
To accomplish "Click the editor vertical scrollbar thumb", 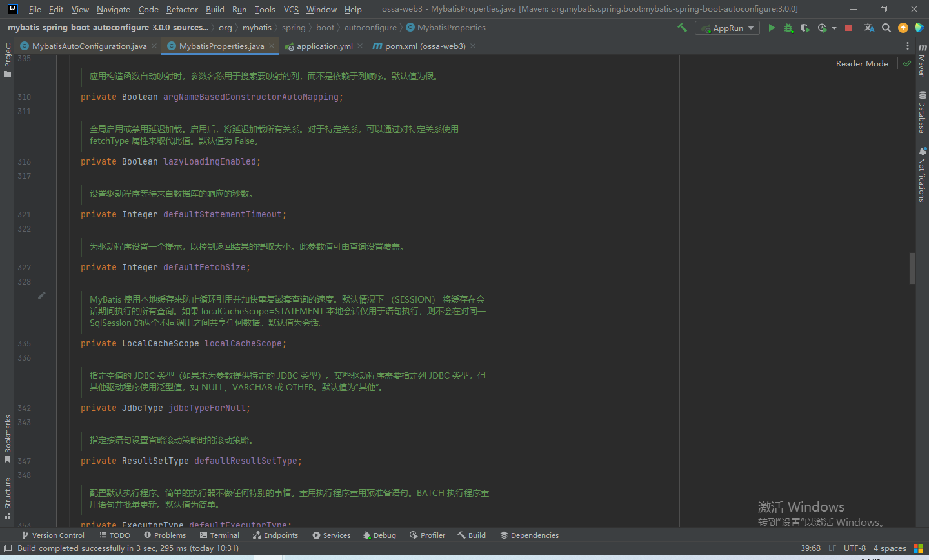I will (x=912, y=268).
